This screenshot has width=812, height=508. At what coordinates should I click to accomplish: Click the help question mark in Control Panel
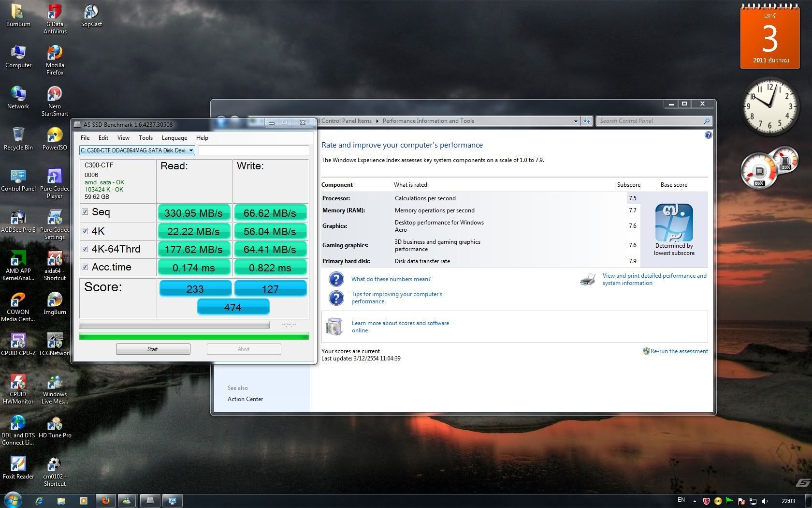708,135
